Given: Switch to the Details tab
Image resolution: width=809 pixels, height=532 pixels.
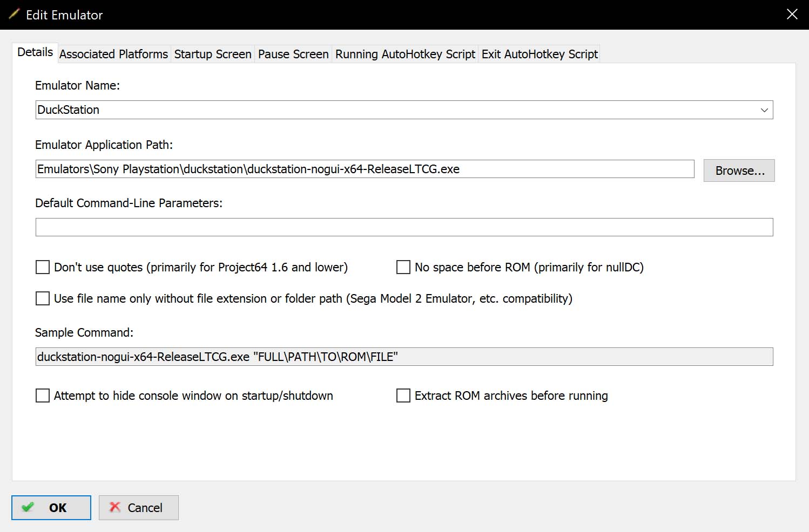Looking at the screenshot, I should 35,52.
